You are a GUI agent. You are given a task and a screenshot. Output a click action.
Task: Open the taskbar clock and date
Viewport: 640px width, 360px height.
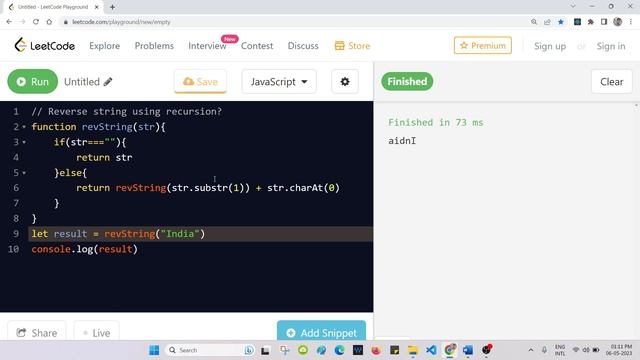[x=620, y=350]
